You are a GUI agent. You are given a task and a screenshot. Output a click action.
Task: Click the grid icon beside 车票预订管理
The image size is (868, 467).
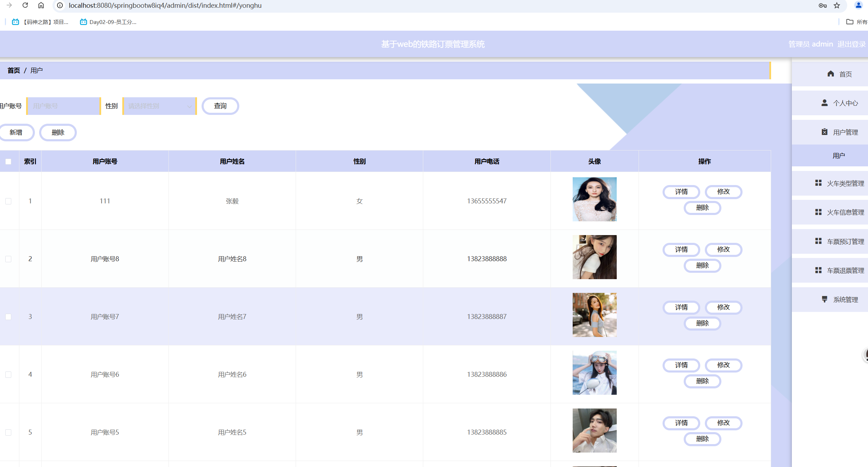(818, 241)
